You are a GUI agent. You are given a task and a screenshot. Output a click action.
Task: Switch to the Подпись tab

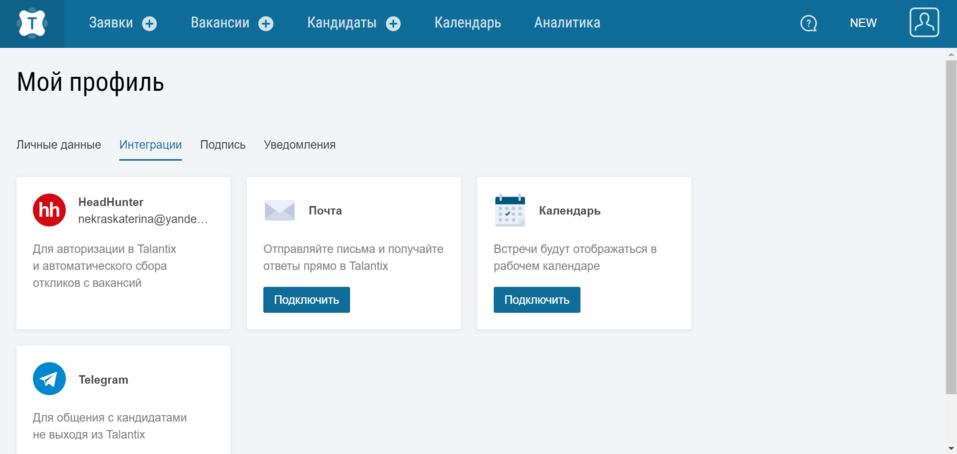pyautogui.click(x=223, y=145)
